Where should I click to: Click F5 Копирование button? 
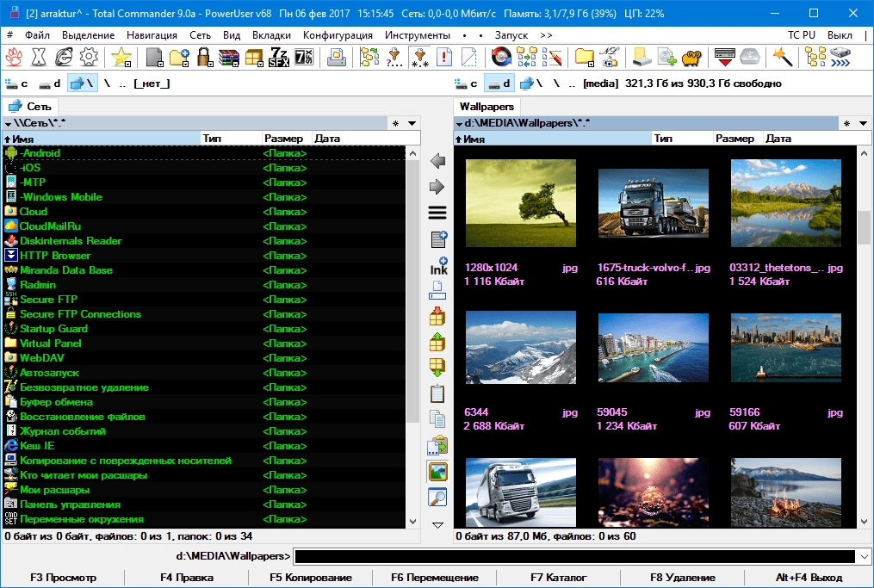[311, 578]
